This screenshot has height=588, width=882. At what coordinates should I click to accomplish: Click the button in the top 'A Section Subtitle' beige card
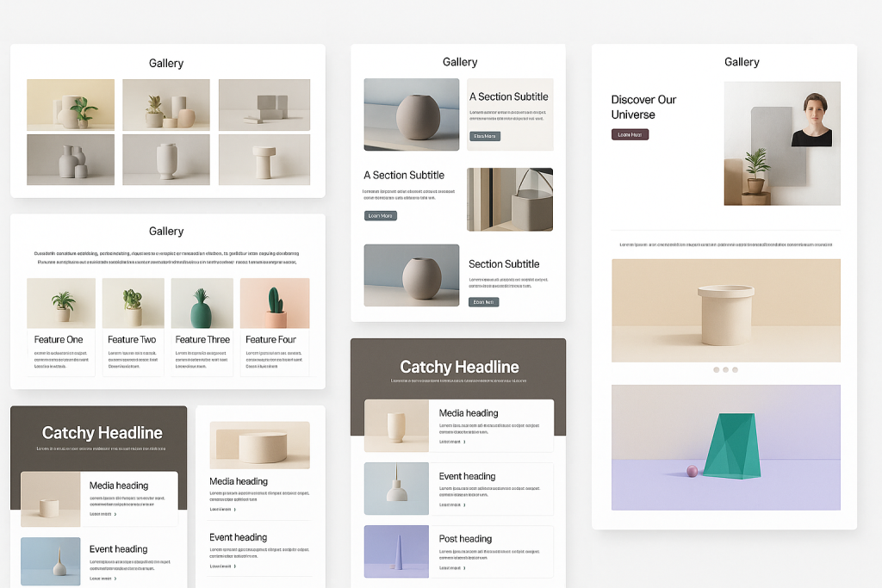485,136
